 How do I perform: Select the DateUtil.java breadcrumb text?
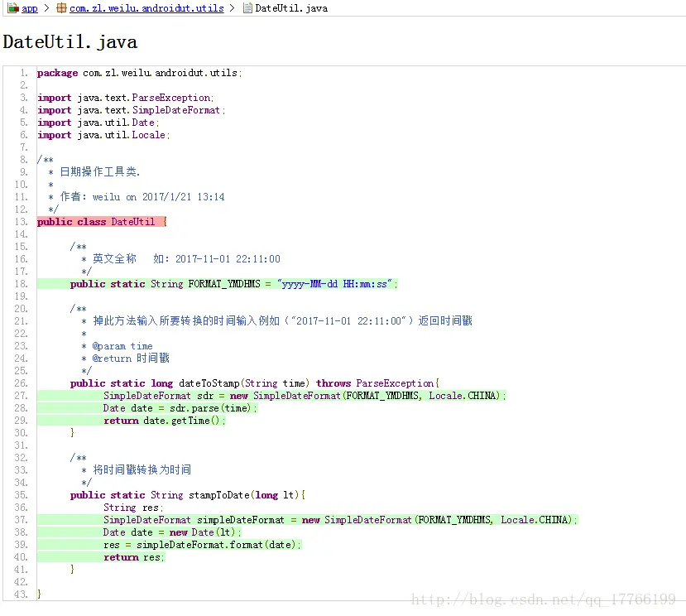pos(291,8)
